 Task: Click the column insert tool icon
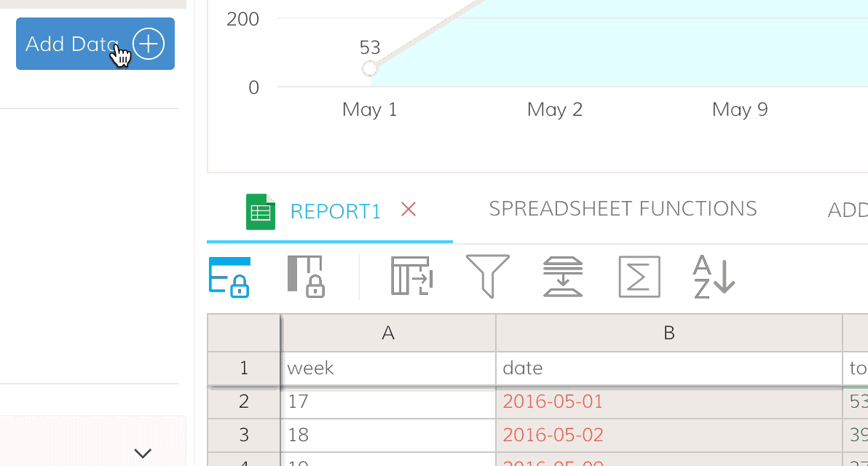point(412,277)
